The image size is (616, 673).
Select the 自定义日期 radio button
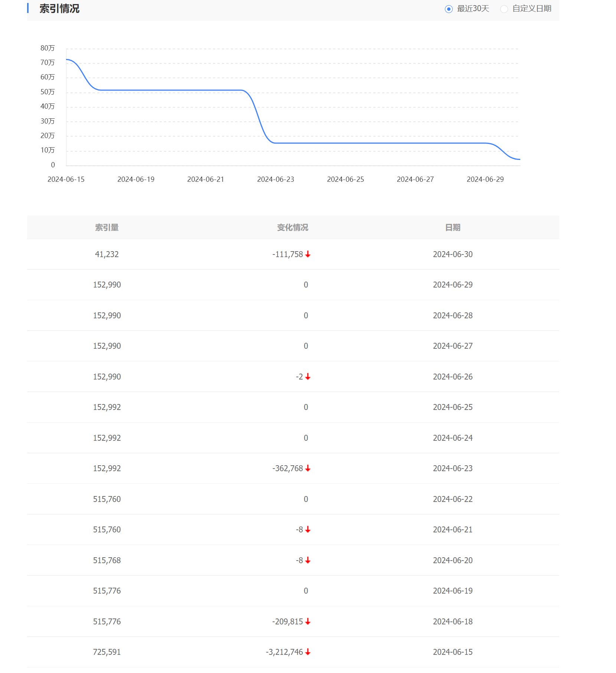pyautogui.click(x=504, y=9)
